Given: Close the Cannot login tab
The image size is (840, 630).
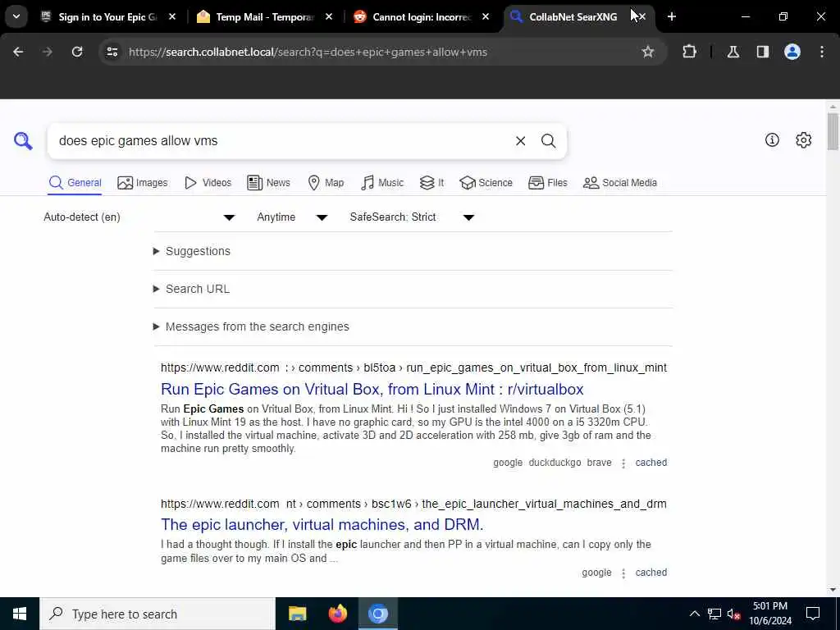Looking at the screenshot, I should pyautogui.click(x=486, y=16).
